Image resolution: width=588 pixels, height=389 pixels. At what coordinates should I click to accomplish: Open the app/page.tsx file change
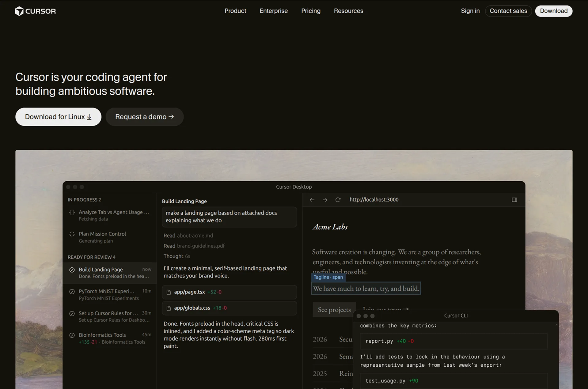point(229,292)
